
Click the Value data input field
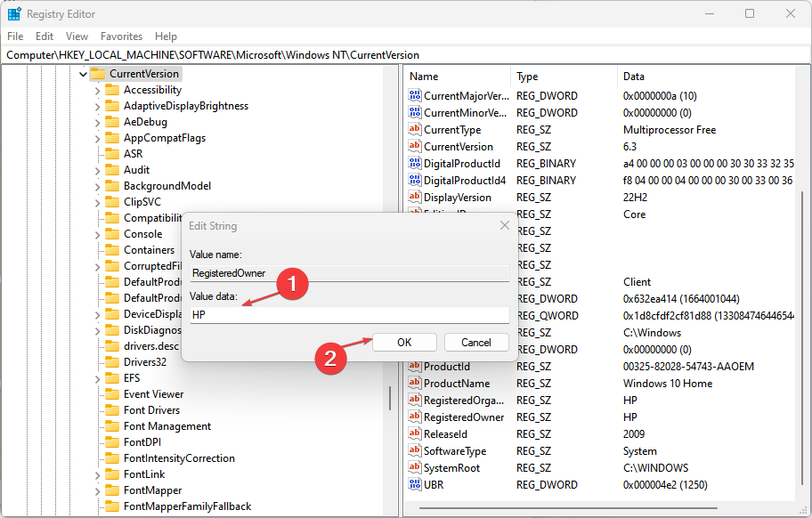coord(350,315)
